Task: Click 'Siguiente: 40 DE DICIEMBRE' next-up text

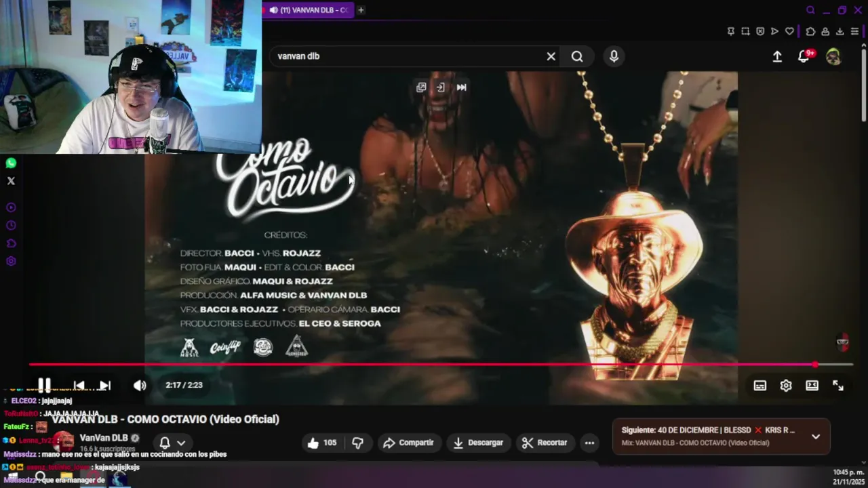Action: coord(708,430)
